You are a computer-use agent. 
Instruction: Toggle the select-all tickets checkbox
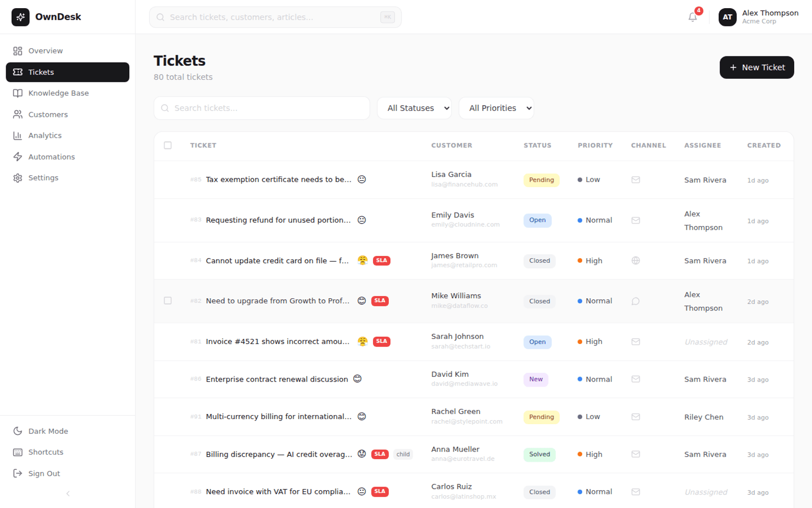pyautogui.click(x=168, y=145)
